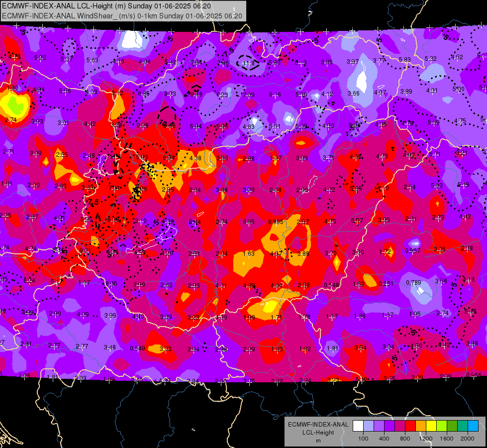Click the wind shear value 0.549
Image resolution: width=487 pixels, height=448 pixels.
(137, 348)
